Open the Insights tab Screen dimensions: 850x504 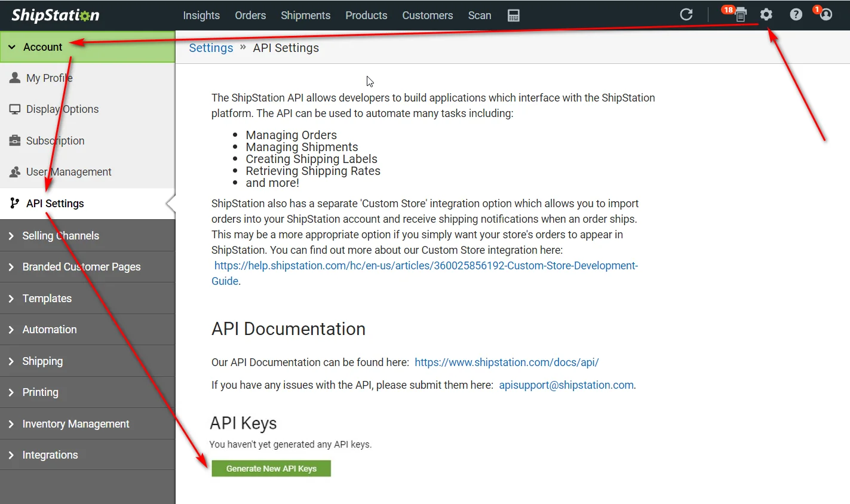click(x=201, y=16)
